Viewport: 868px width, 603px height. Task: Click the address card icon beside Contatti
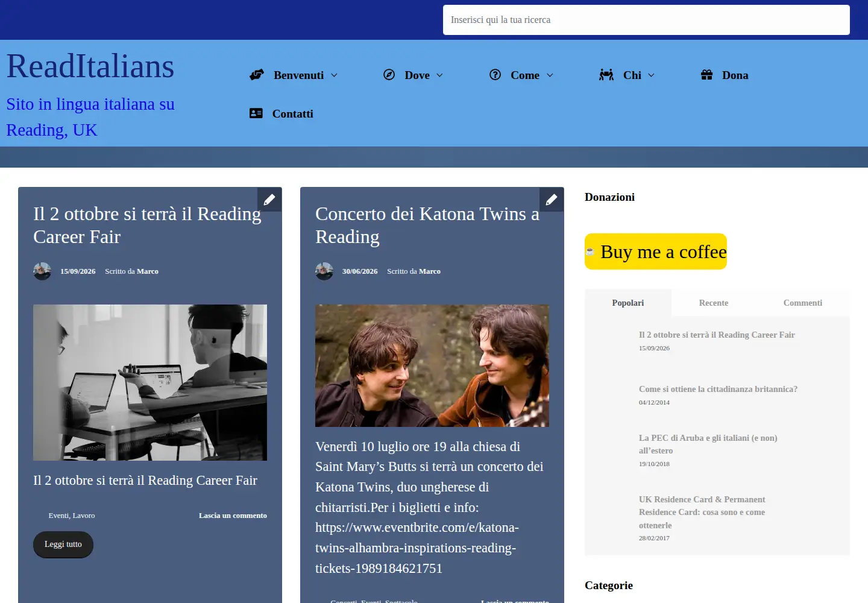pos(256,113)
